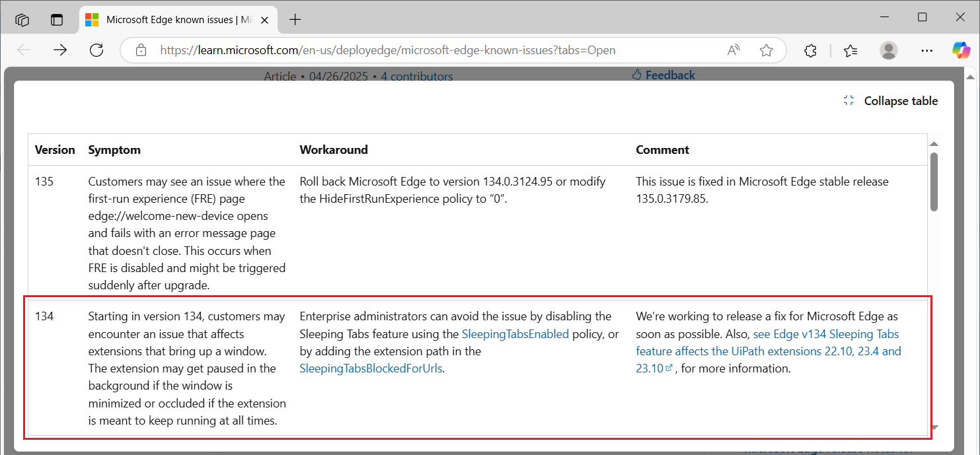This screenshot has width=980, height=455.
Task: Focus the address bar URL
Action: pos(388,50)
